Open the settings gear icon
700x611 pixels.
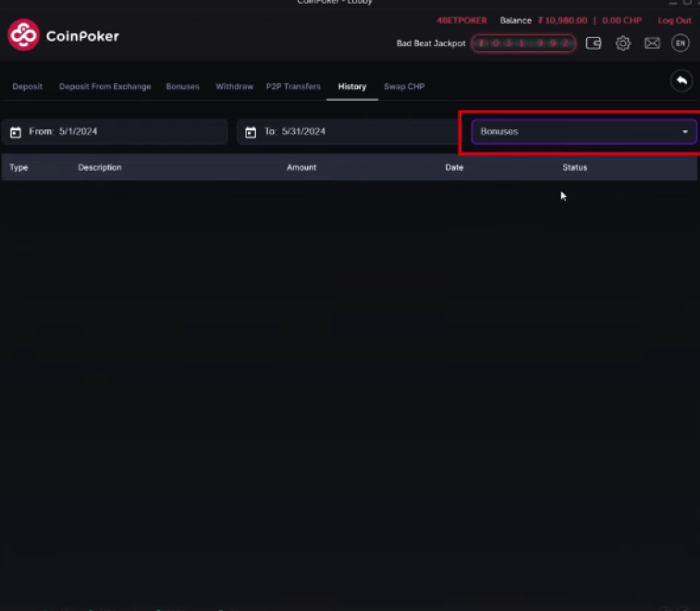point(623,43)
